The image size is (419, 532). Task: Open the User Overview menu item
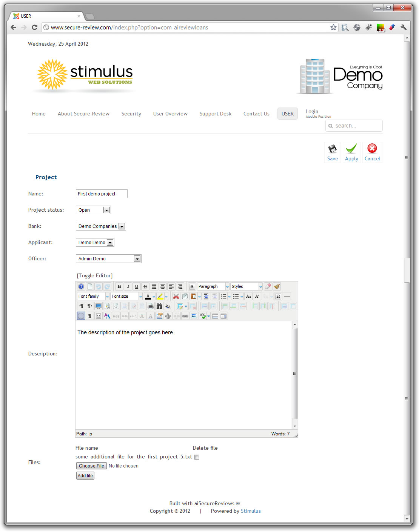coord(170,114)
